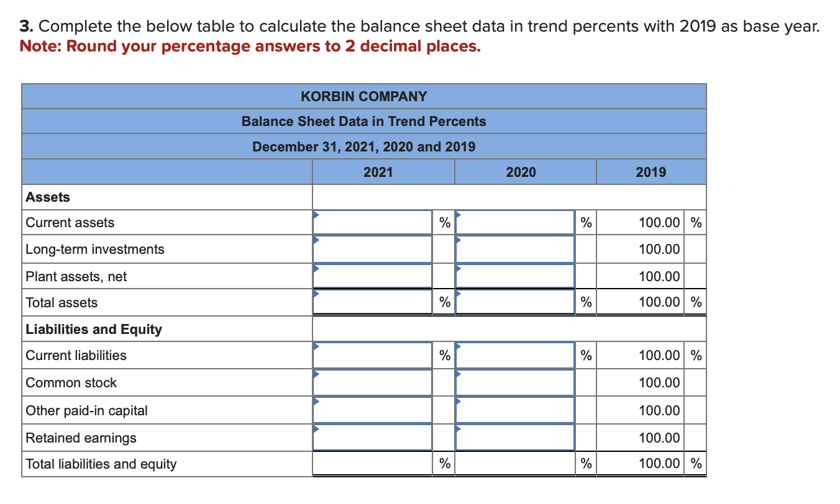Image resolution: width=840 pixels, height=504 pixels.
Task: Click the 2019 column header
Action: [651, 172]
